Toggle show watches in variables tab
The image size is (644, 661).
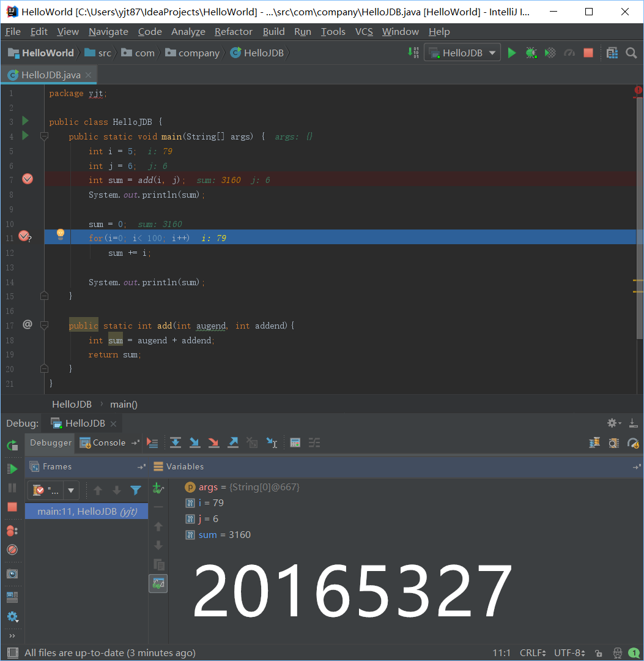(x=158, y=584)
